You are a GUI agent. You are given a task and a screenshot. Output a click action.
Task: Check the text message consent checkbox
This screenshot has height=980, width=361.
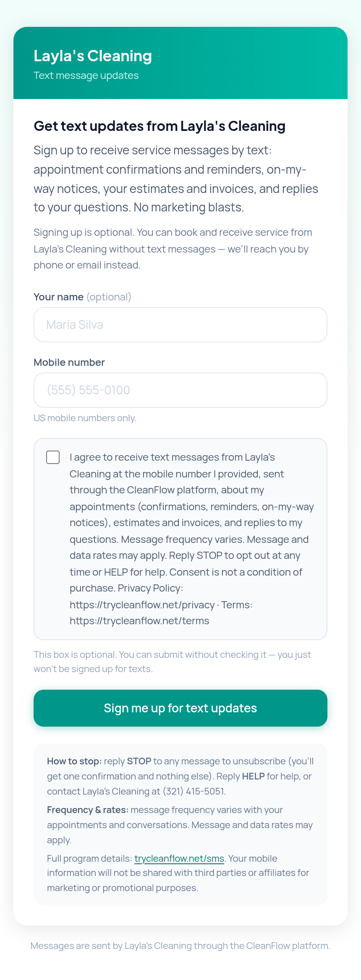[53, 457]
